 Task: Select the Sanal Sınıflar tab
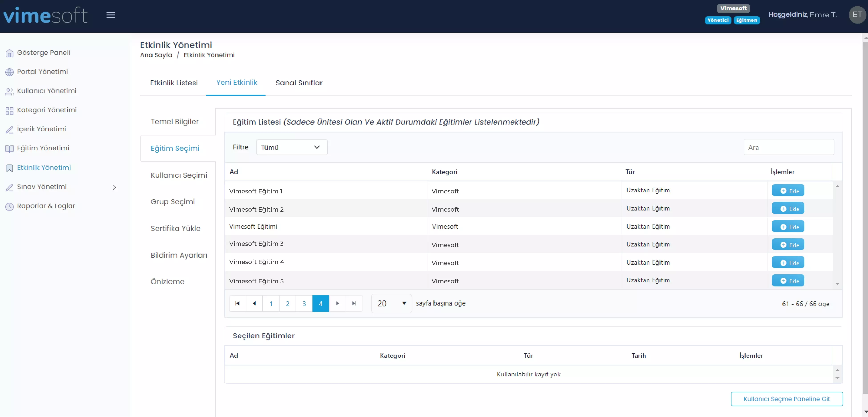(299, 82)
